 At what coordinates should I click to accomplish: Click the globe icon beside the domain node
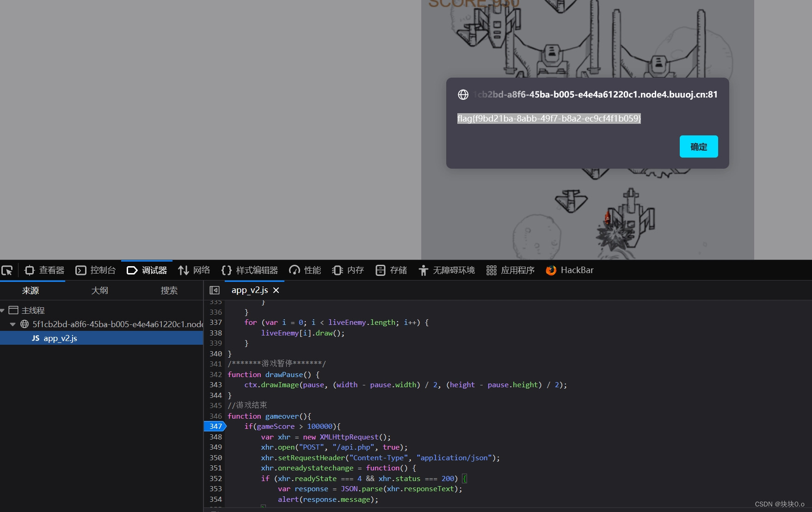[25, 324]
